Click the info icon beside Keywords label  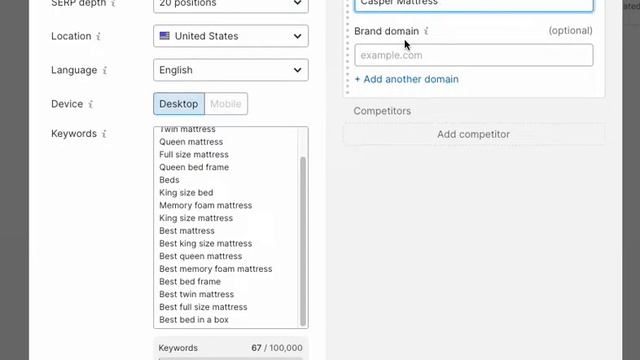pyautogui.click(x=104, y=134)
